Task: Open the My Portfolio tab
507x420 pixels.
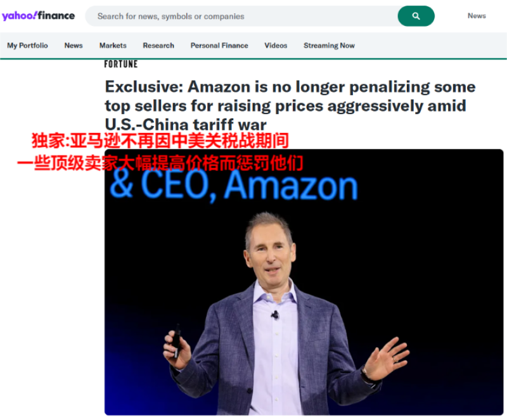Action: (x=27, y=46)
